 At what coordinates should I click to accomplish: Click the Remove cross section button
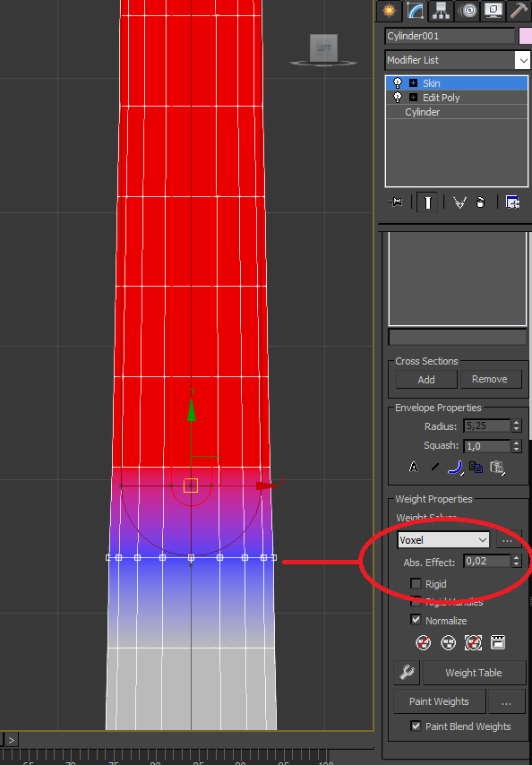pos(490,379)
